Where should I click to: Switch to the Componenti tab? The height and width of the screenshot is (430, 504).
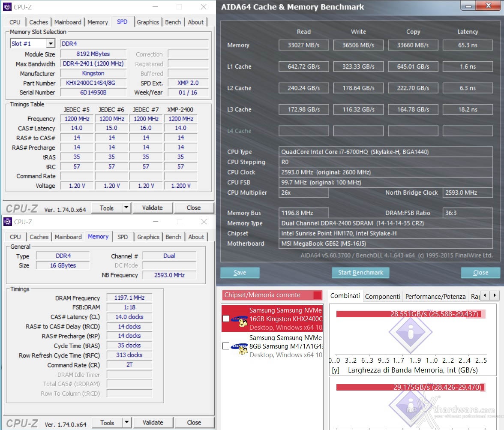382,296
